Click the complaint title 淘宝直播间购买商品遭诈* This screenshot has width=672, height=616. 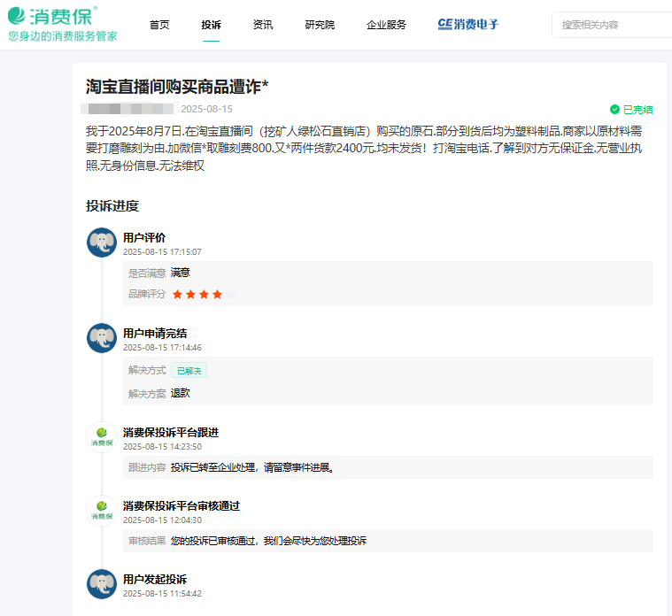click(177, 87)
